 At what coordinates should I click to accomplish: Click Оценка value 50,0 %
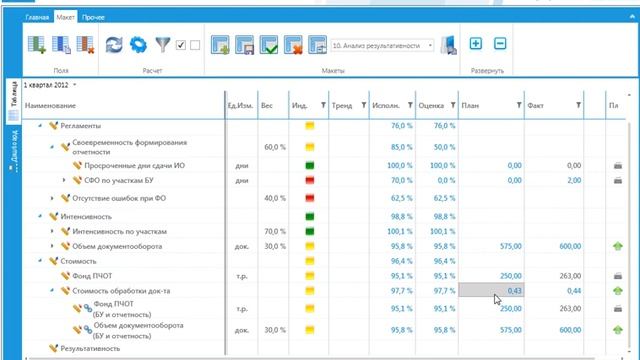[444, 147]
